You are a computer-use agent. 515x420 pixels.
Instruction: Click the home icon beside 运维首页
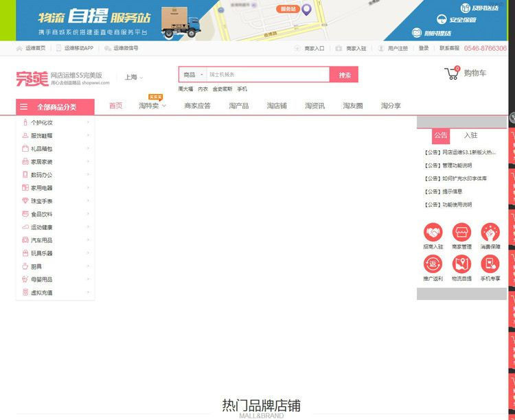(x=19, y=48)
